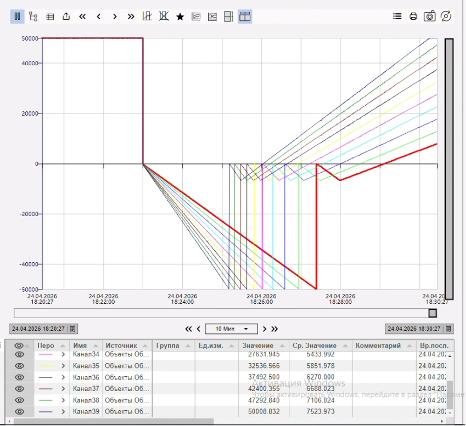Toggle visibility eye for Канал39
This screenshot has width=466, height=426.
[19, 412]
